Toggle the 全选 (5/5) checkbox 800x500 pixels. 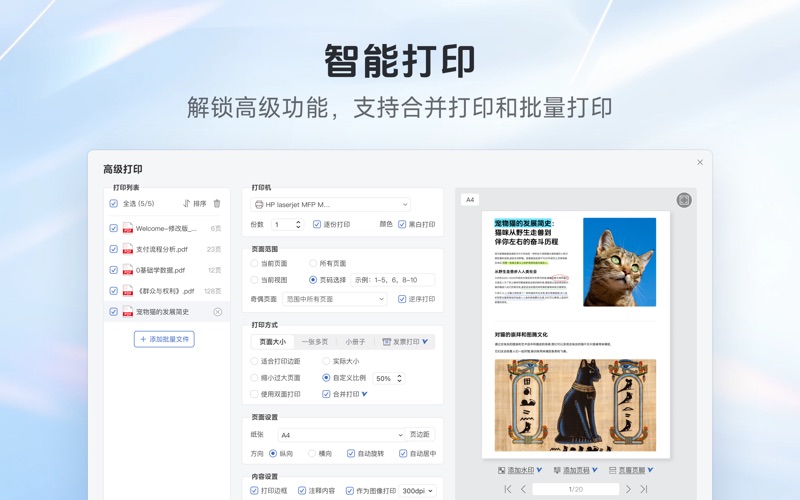[x=113, y=204]
